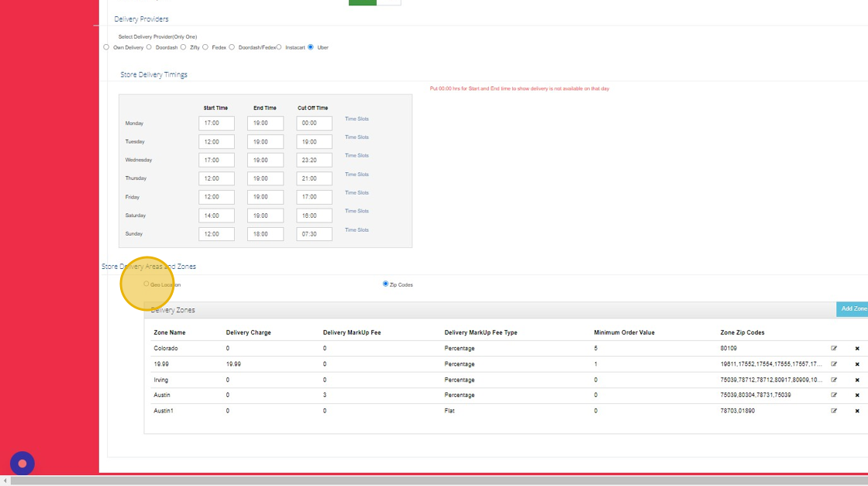This screenshot has height=486, width=868.
Task: Click the Colorado zone name
Action: [x=166, y=348]
